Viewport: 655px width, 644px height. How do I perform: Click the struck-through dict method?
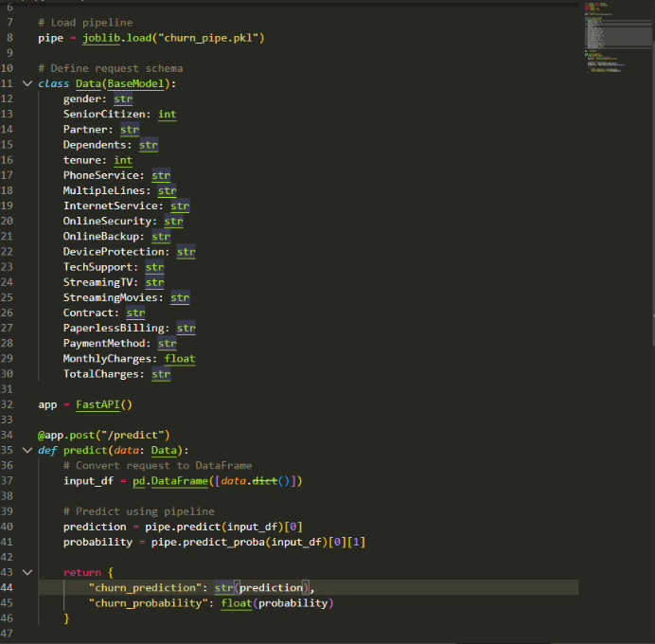pyautogui.click(x=265, y=480)
